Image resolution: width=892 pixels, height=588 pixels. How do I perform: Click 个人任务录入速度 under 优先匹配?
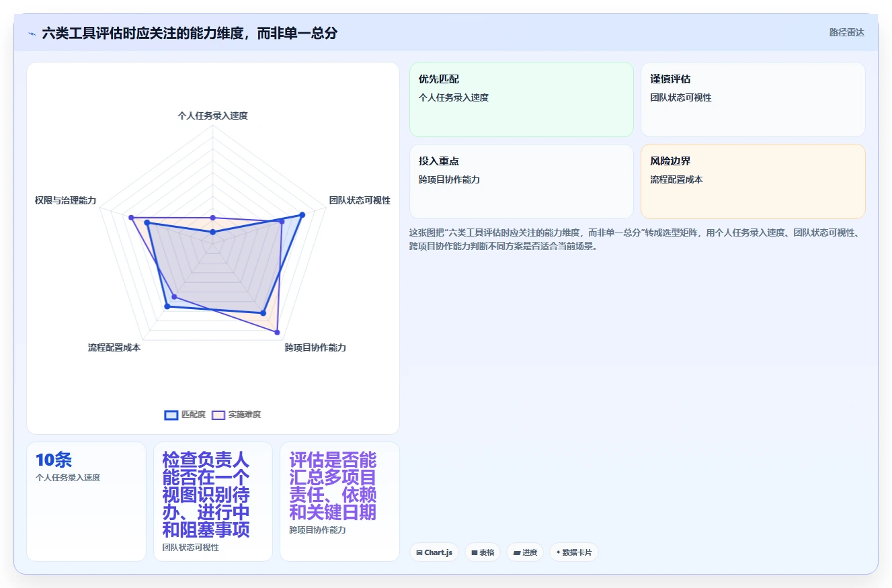[454, 97]
